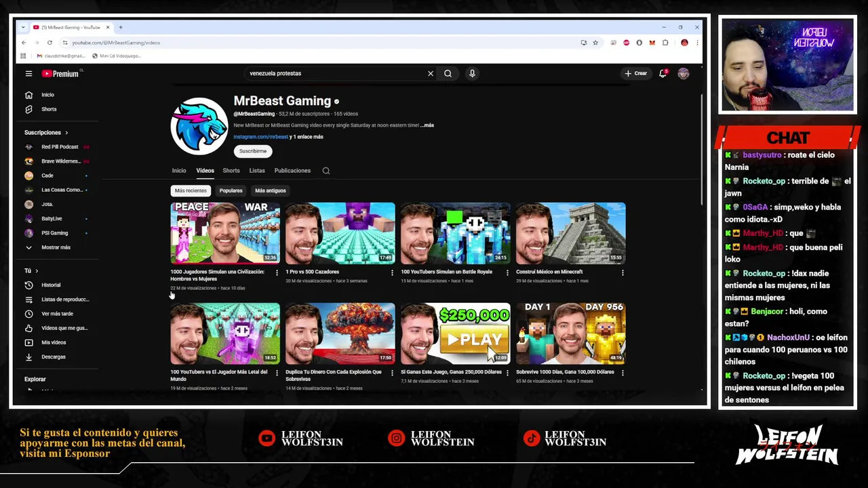Click the page vertical scrollbar
The width and height of the screenshot is (868, 488).
tap(701, 149)
